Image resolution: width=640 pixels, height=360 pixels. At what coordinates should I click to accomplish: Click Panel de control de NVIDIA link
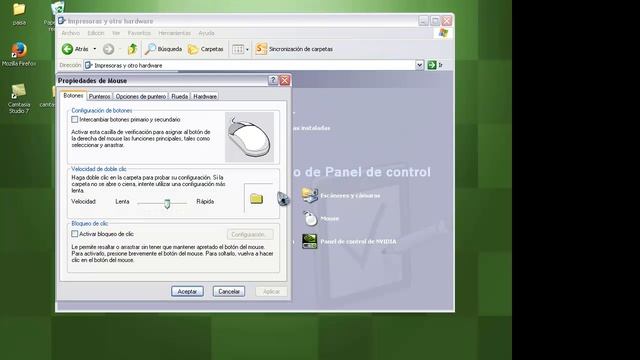pos(358,241)
